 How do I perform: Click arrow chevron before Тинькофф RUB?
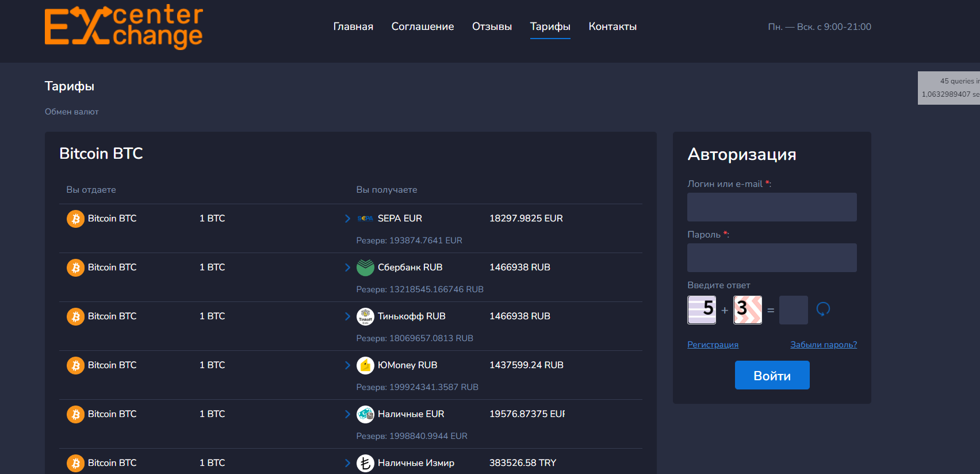coord(347,316)
